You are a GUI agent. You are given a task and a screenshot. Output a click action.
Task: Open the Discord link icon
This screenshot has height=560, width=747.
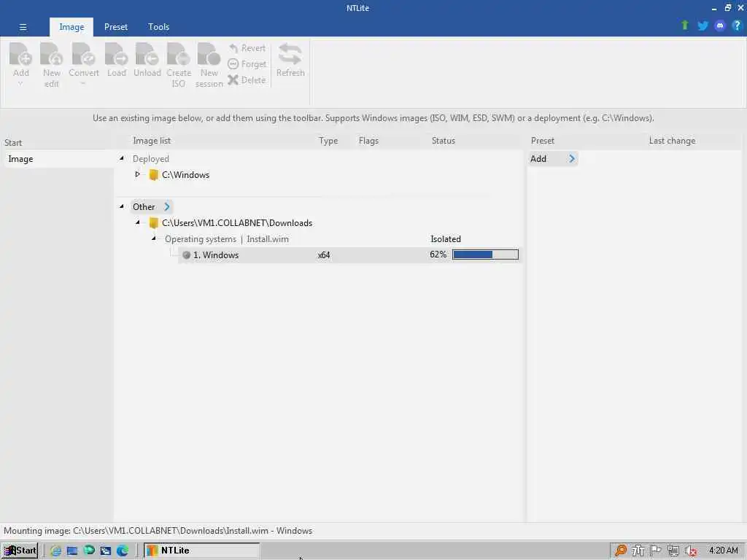pyautogui.click(x=720, y=26)
